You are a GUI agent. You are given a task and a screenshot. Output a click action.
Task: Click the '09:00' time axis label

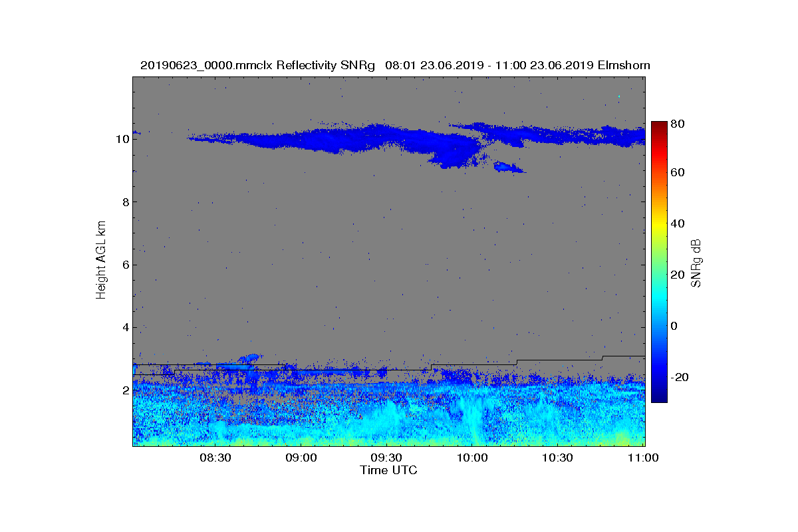click(x=301, y=458)
